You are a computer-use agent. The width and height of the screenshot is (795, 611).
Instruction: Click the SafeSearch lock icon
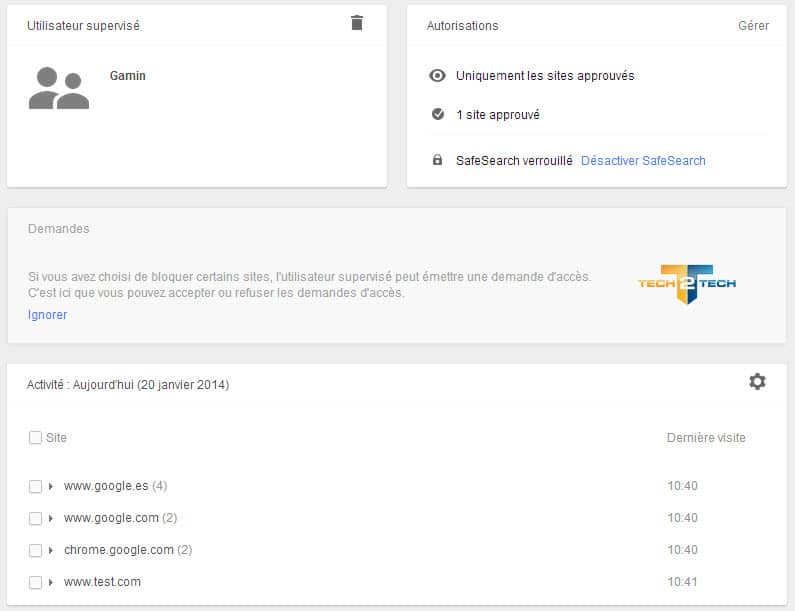(x=437, y=160)
